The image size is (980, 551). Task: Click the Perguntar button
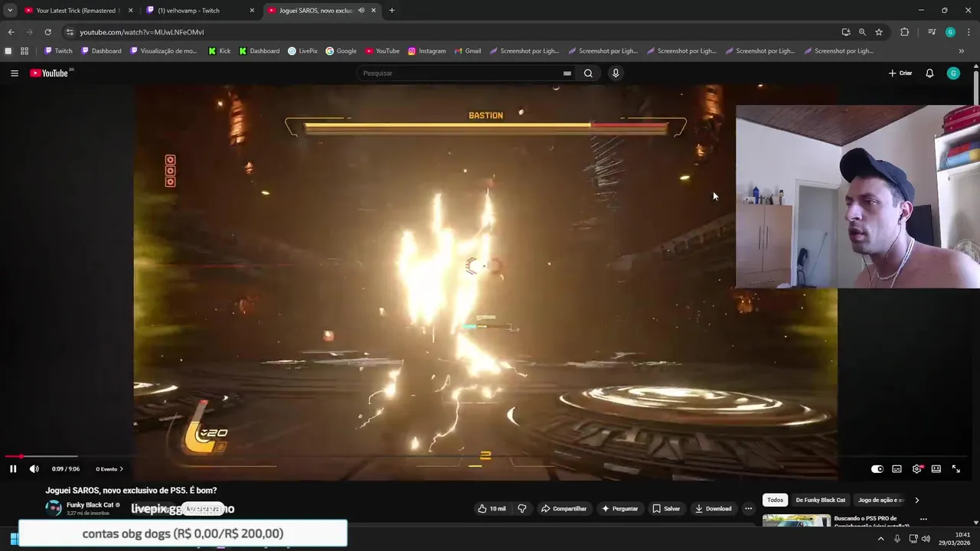(x=620, y=508)
